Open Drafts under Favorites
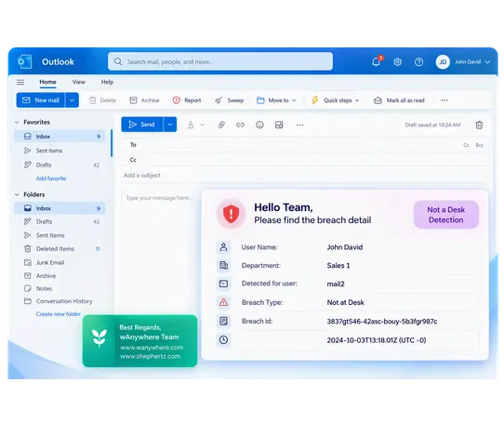Screen dimensions: 504x423 coord(60,165)
